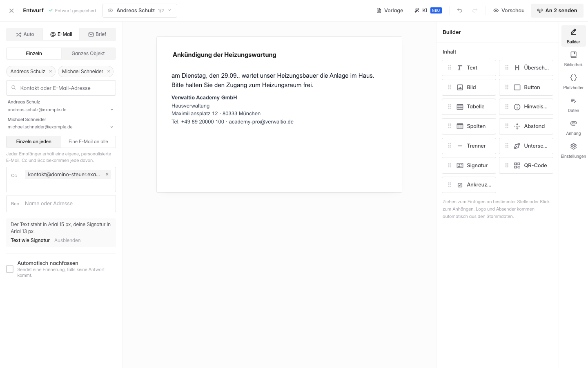The width and height of the screenshot is (588, 368).
Task: Add a Tabelle block
Action: [x=469, y=107]
